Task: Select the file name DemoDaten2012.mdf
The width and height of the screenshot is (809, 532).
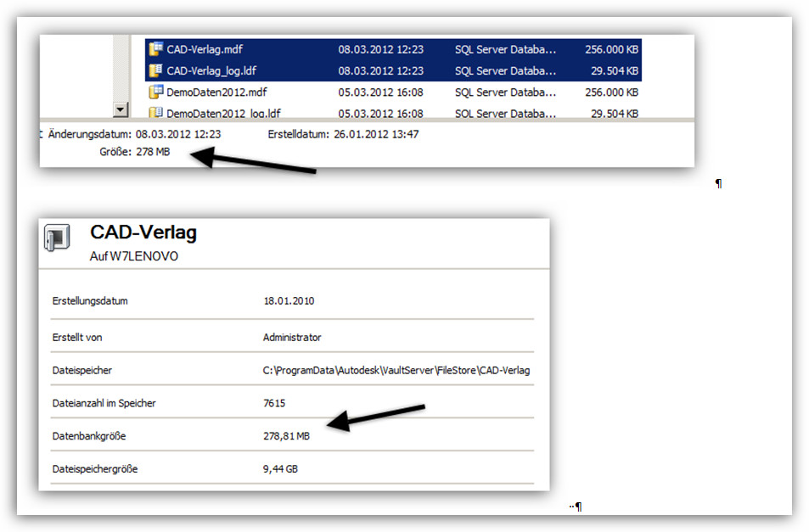Action: tap(216, 92)
